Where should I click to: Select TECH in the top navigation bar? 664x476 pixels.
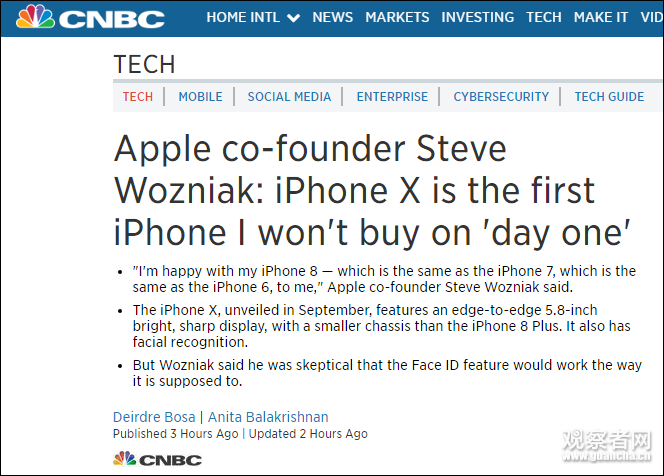(x=544, y=17)
